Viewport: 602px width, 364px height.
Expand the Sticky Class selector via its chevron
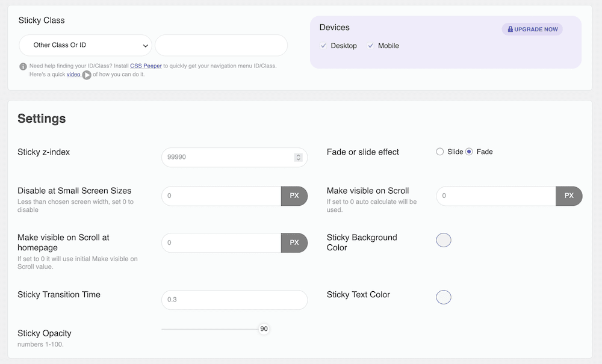(145, 45)
